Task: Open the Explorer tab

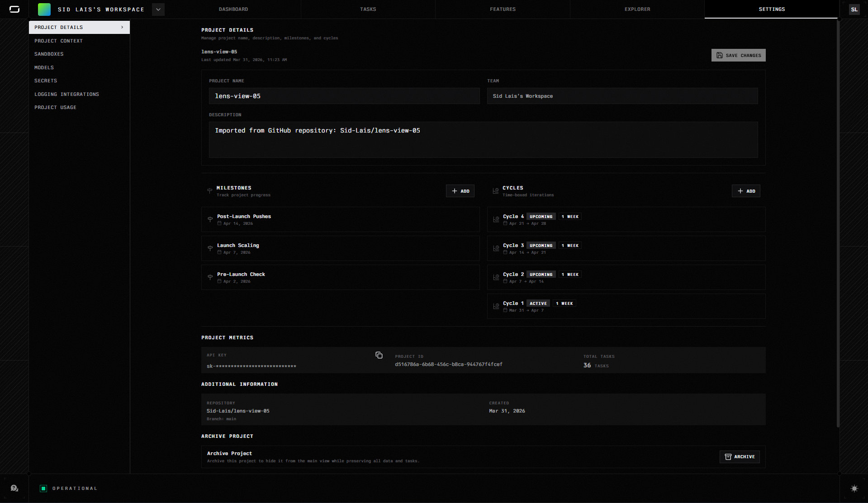Action: pyautogui.click(x=637, y=9)
